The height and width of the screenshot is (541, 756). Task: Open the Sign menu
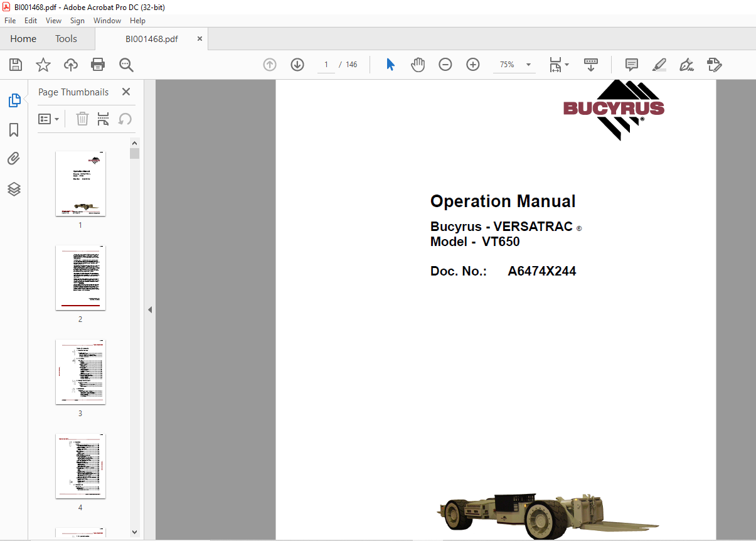tap(77, 21)
